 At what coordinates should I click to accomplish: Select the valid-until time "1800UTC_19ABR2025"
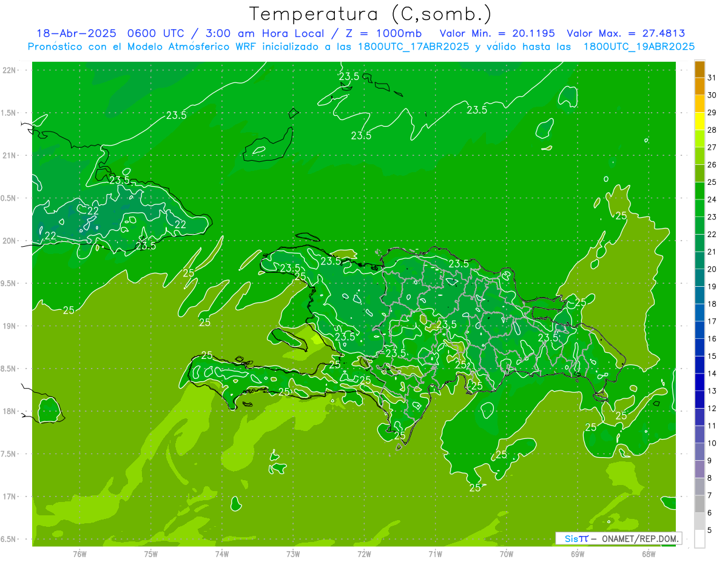pyautogui.click(x=639, y=47)
